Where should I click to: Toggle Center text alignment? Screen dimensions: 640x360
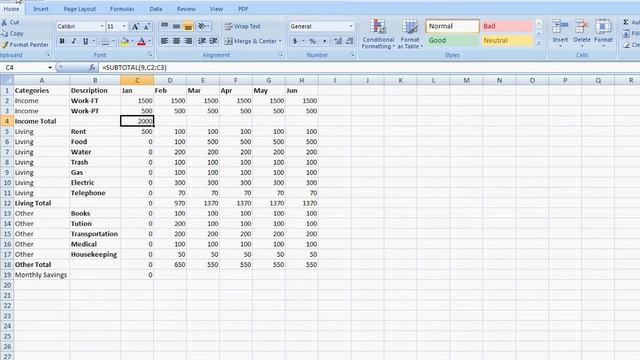coord(176,41)
